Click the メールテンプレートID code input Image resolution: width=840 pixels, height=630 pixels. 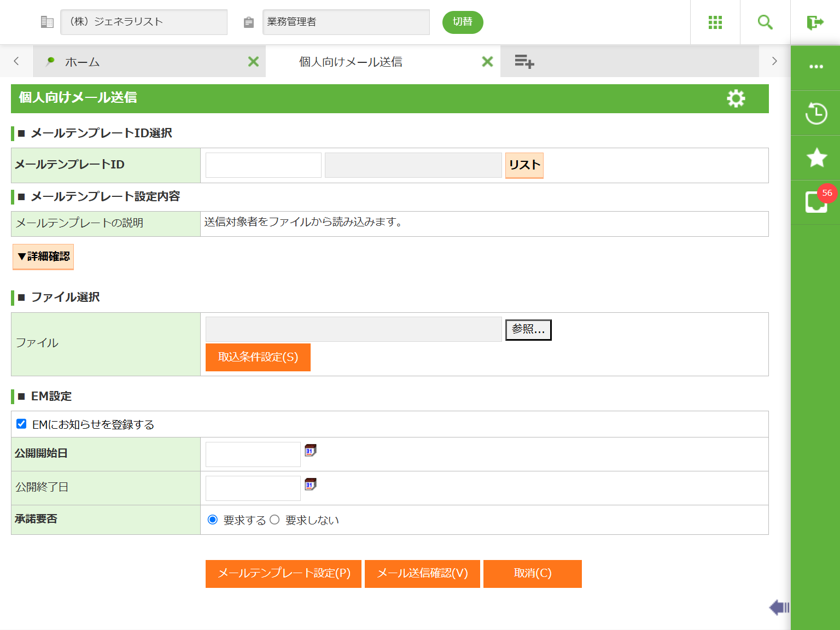(264, 165)
